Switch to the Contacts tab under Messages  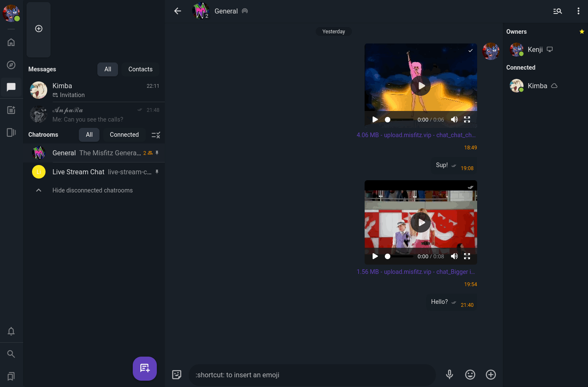[140, 69]
